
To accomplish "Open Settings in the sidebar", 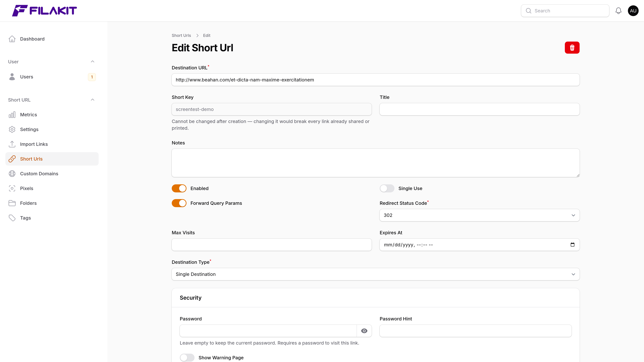I will pyautogui.click(x=52, y=129).
